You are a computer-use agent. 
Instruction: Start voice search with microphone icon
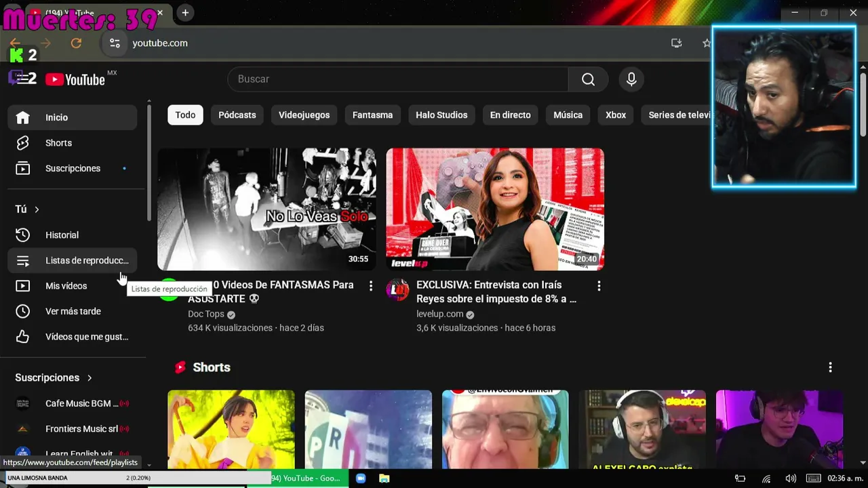click(631, 79)
